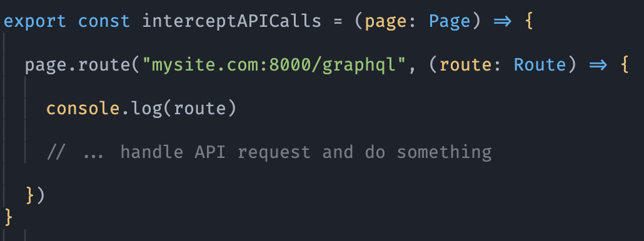Screen dimensions: 644x241
Task: Click the export keyword
Action: point(35,22)
